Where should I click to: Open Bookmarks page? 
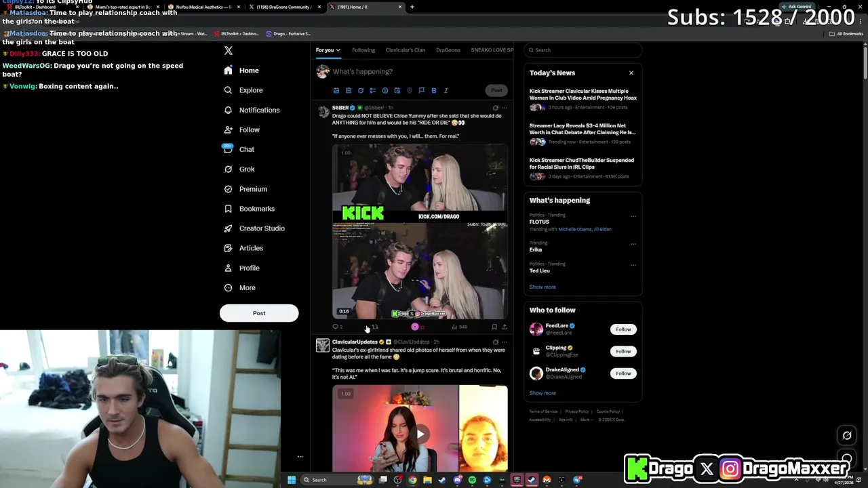(x=249, y=209)
